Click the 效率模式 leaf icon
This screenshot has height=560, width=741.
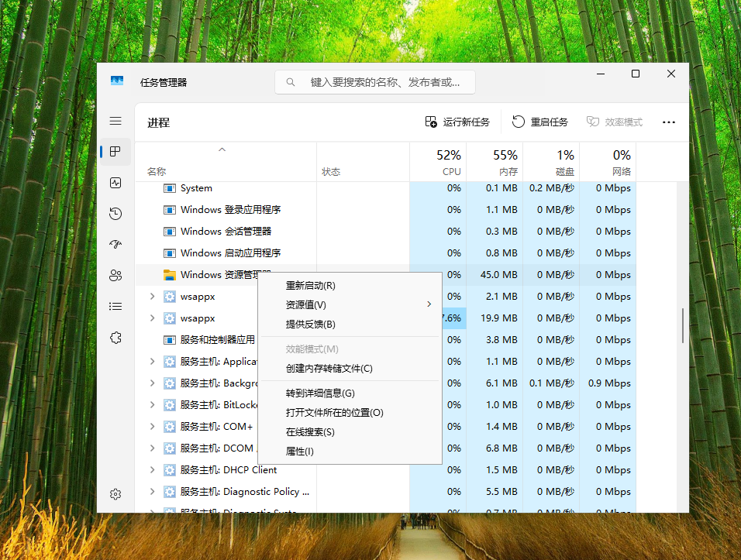pyautogui.click(x=593, y=122)
